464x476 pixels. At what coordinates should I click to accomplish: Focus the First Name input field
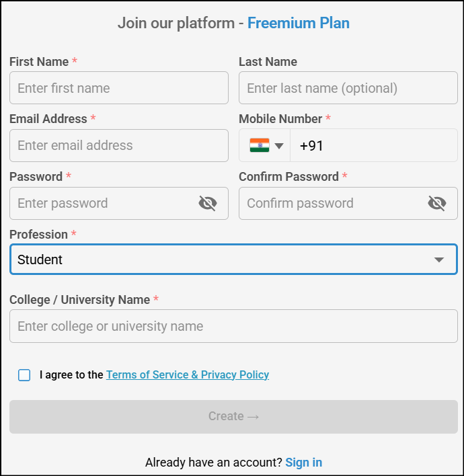[x=119, y=88]
